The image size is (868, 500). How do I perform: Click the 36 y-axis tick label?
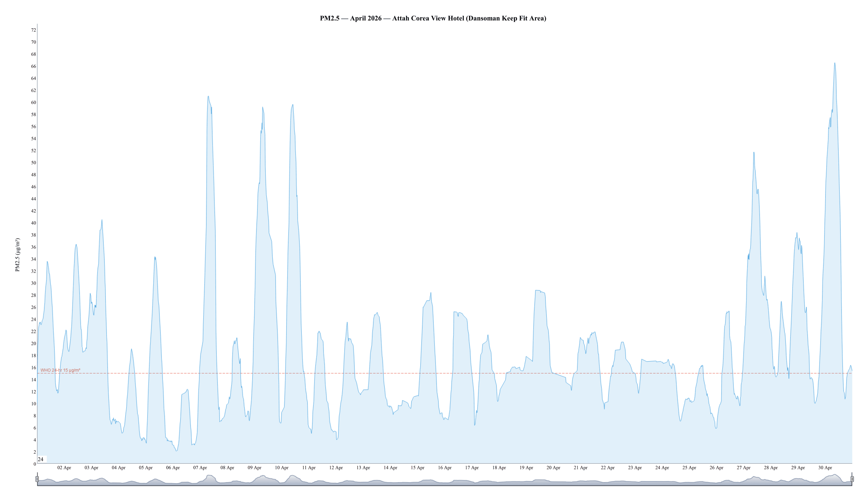coord(33,247)
